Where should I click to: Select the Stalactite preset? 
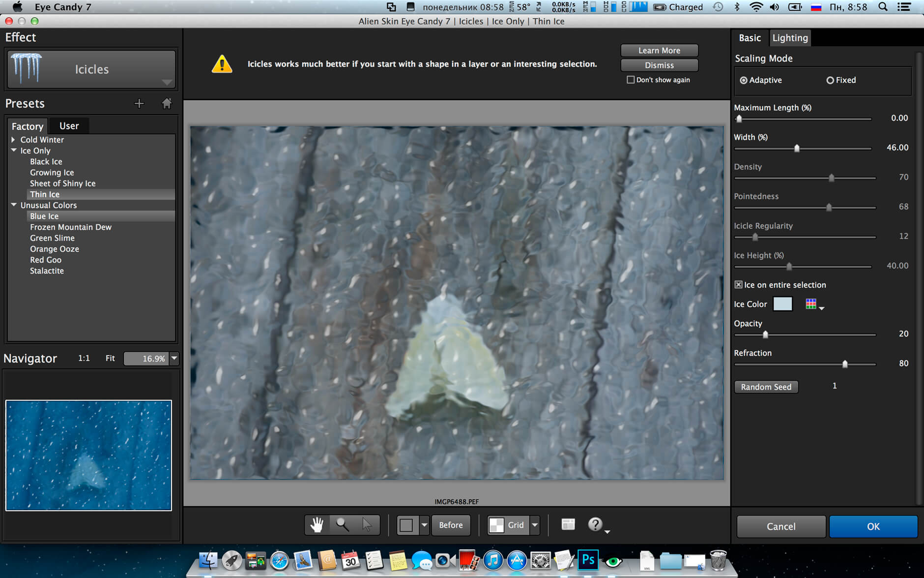pyautogui.click(x=47, y=271)
